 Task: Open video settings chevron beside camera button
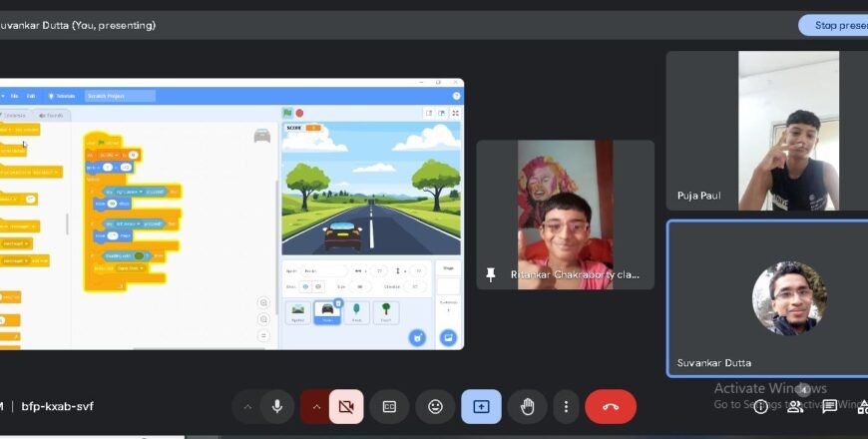(x=316, y=407)
